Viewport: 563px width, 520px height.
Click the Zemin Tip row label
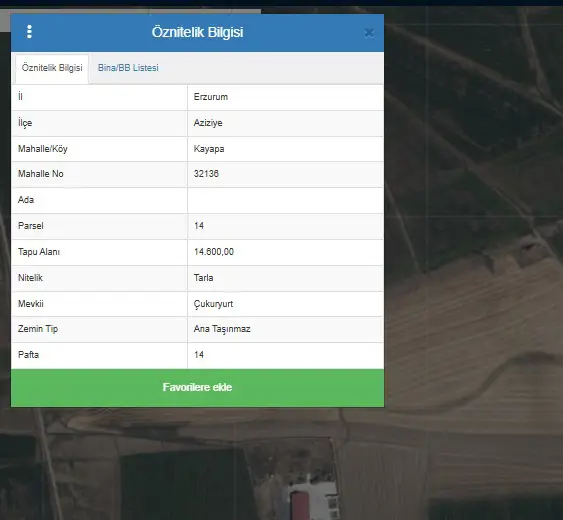[x=38, y=329]
